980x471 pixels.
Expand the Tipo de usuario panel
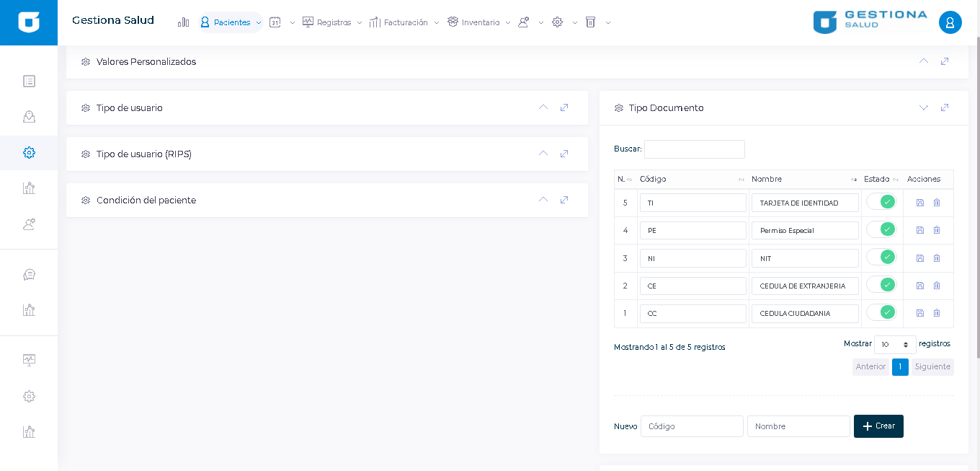(x=543, y=107)
